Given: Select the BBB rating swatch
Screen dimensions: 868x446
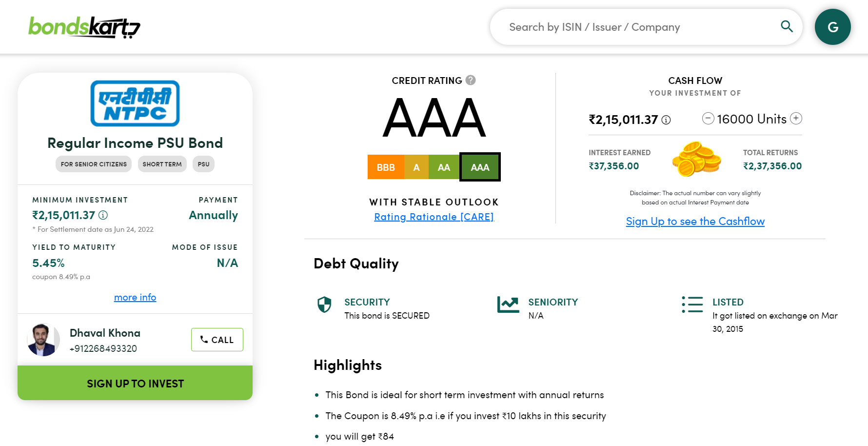Looking at the screenshot, I should (386, 167).
